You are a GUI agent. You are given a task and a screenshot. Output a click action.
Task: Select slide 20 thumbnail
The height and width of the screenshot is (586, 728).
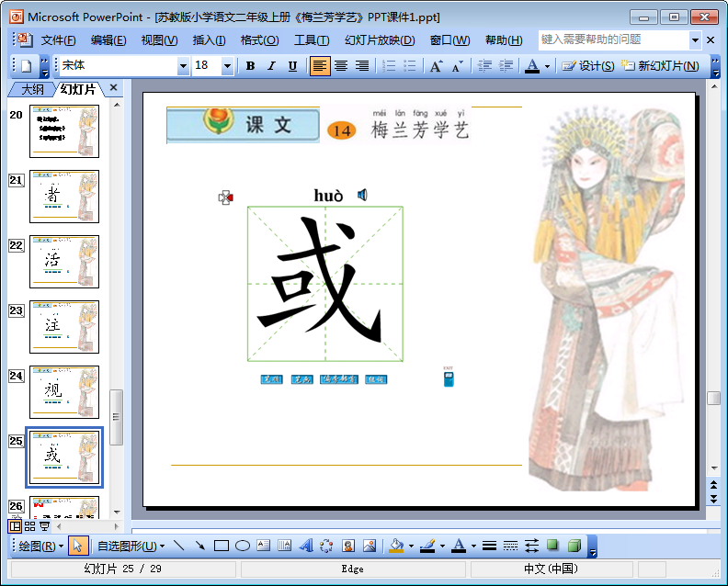[x=64, y=131]
